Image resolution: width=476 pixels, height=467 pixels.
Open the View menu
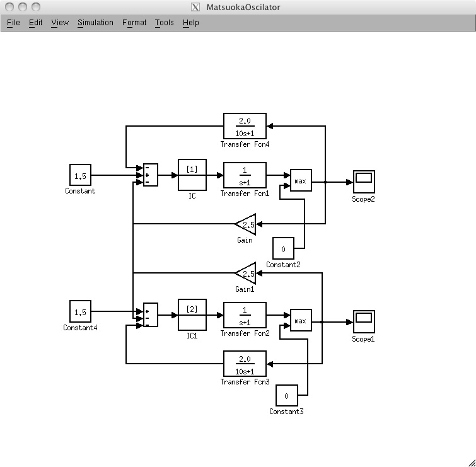coord(61,23)
